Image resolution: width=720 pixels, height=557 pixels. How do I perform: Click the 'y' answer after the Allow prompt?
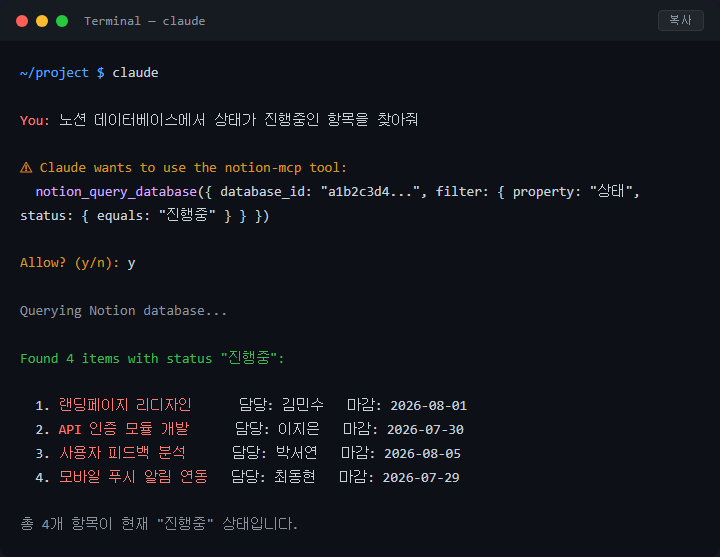(x=132, y=264)
